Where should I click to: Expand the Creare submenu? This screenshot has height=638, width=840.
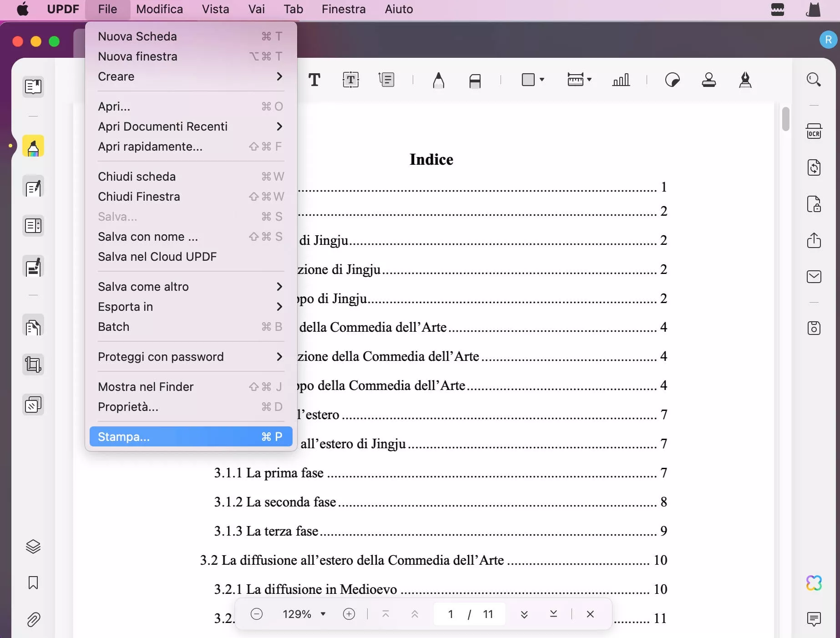[191, 76]
